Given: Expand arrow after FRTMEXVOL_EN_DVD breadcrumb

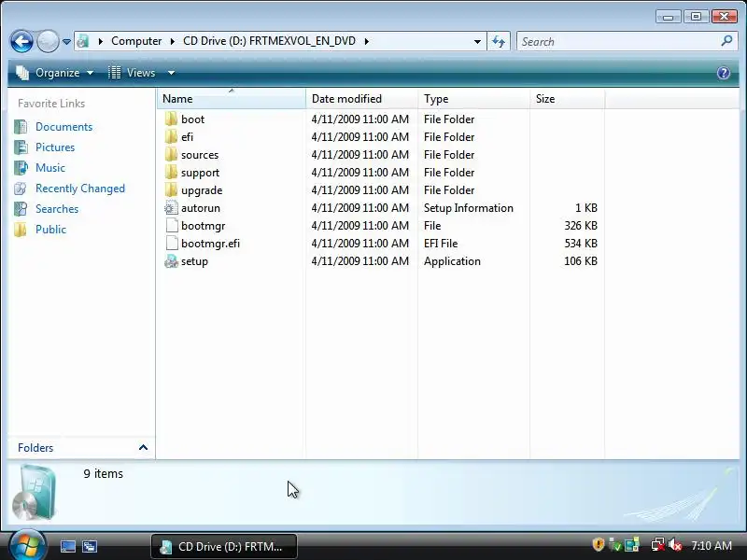Looking at the screenshot, I should coord(366,41).
